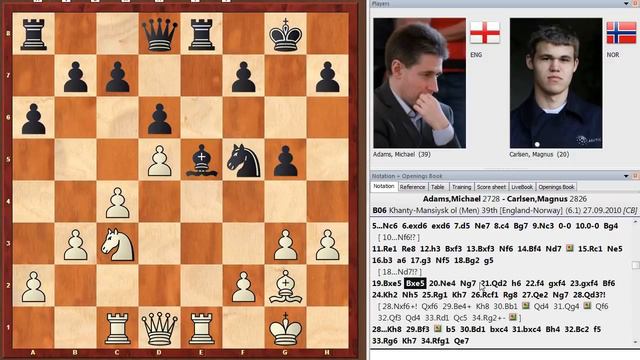This screenshot has height=360, width=640.
Task: Click 'Carlsen, Magnus (20)' caption
Action: tap(539, 154)
